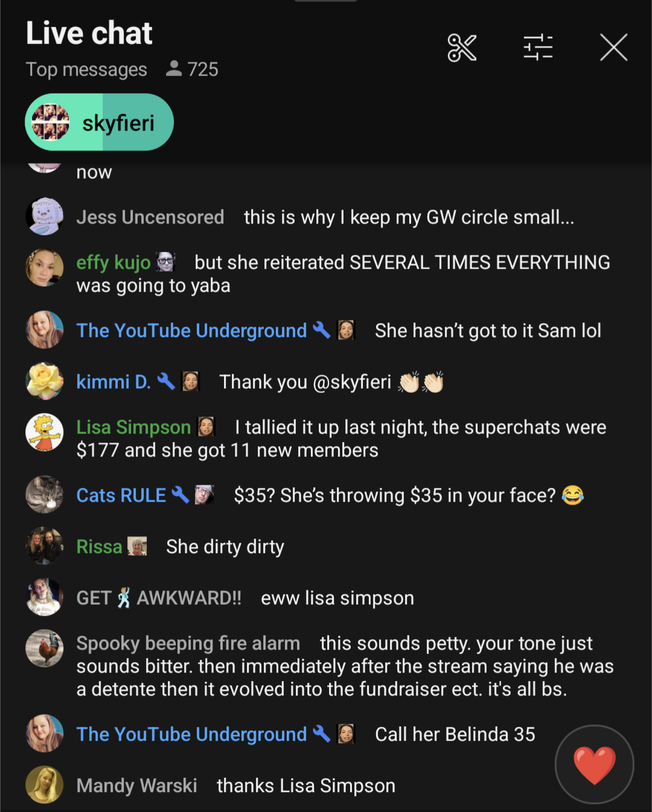Tap the Cats RULE username
652x812 pixels.
click(x=121, y=495)
